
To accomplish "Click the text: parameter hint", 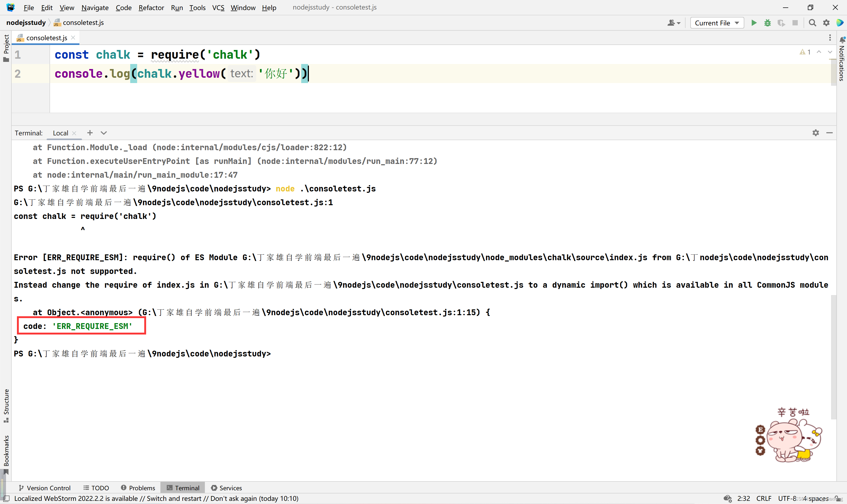I will tap(241, 73).
